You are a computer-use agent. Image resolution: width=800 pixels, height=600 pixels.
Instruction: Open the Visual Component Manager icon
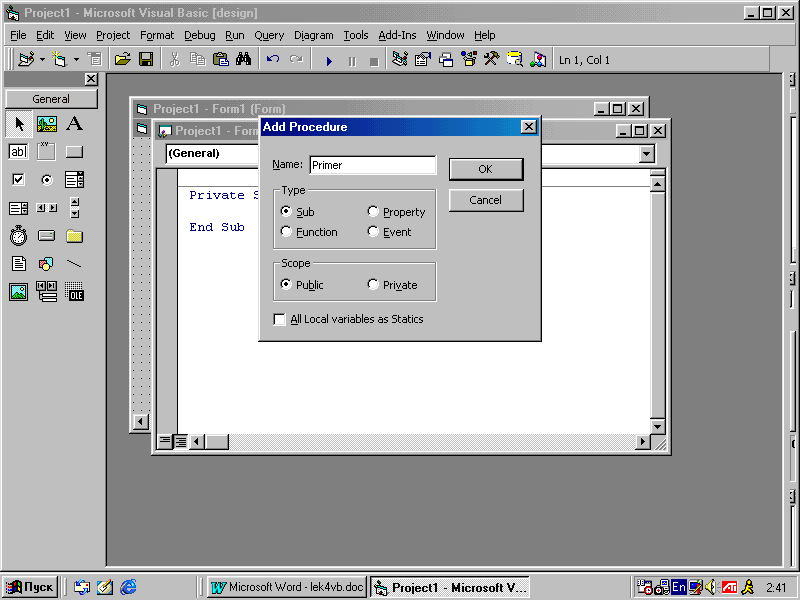(538, 60)
